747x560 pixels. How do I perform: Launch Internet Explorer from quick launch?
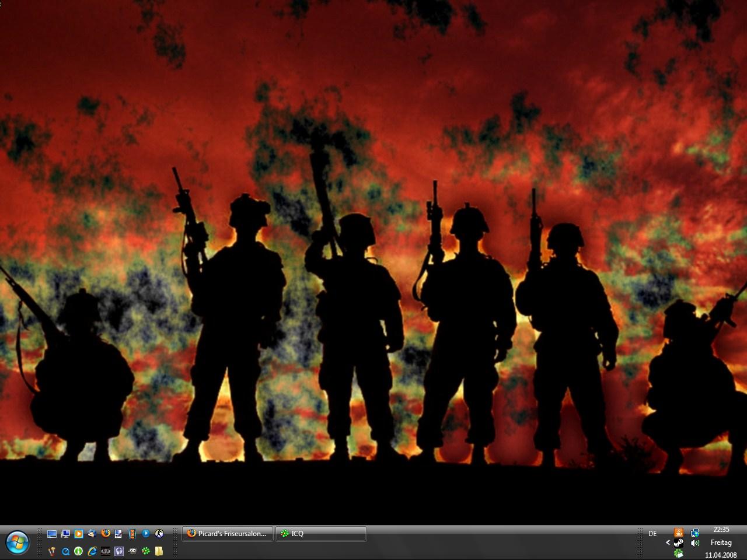(x=92, y=551)
